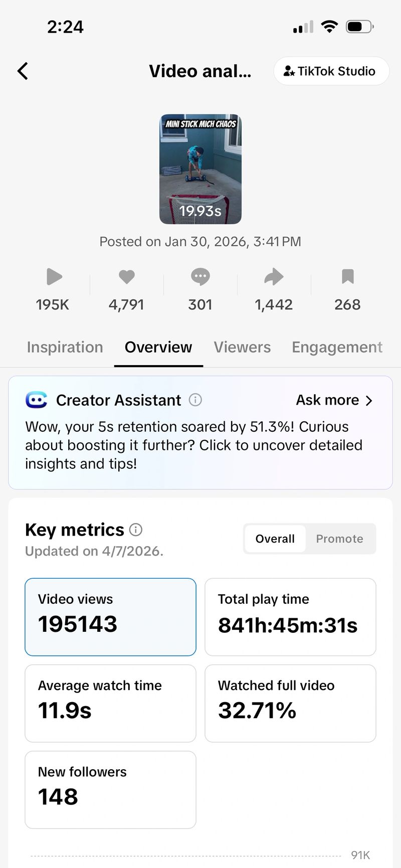Tap the likes heart icon
Screen dimensions: 401x868
(127, 277)
